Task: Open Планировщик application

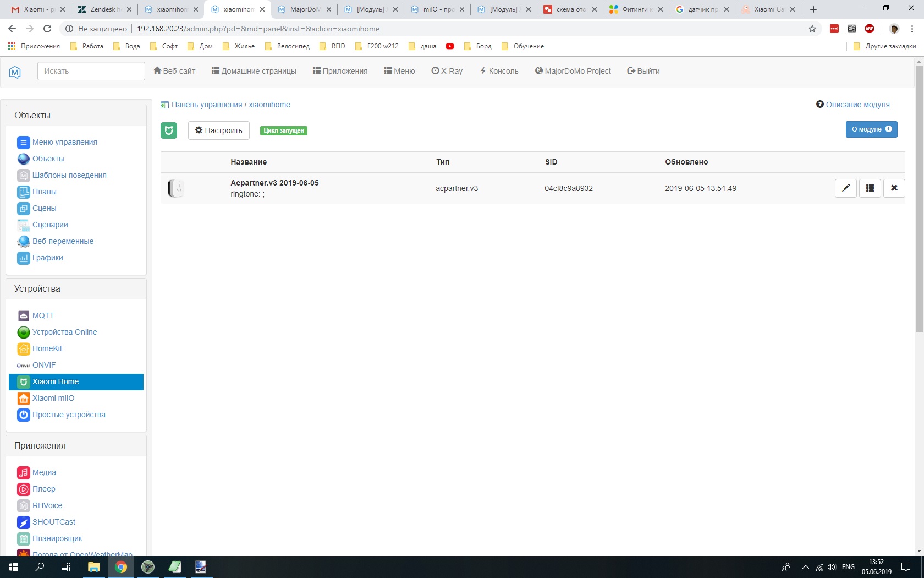Action: pos(57,538)
